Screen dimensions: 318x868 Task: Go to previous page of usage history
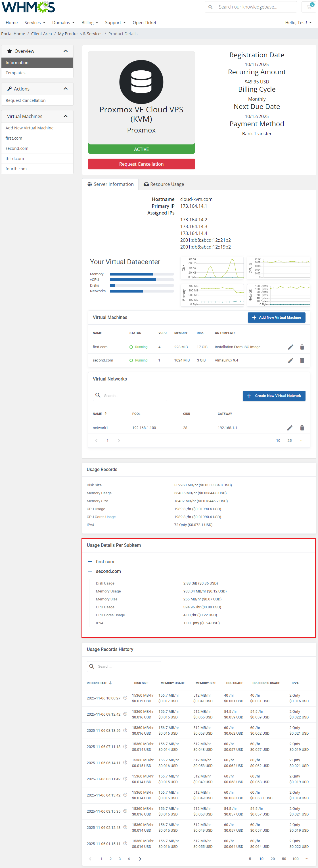click(x=90, y=859)
